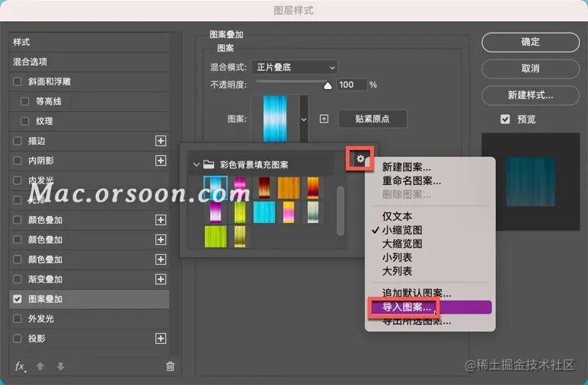Viewport: 588px width, 385px height.
Task: Click the plus icon on the 渐变叠加 row
Action: click(x=161, y=279)
